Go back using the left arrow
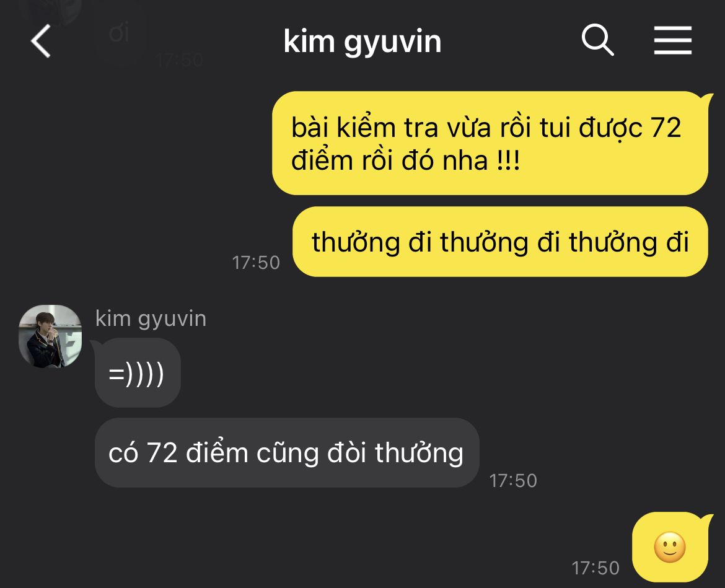 (x=41, y=41)
